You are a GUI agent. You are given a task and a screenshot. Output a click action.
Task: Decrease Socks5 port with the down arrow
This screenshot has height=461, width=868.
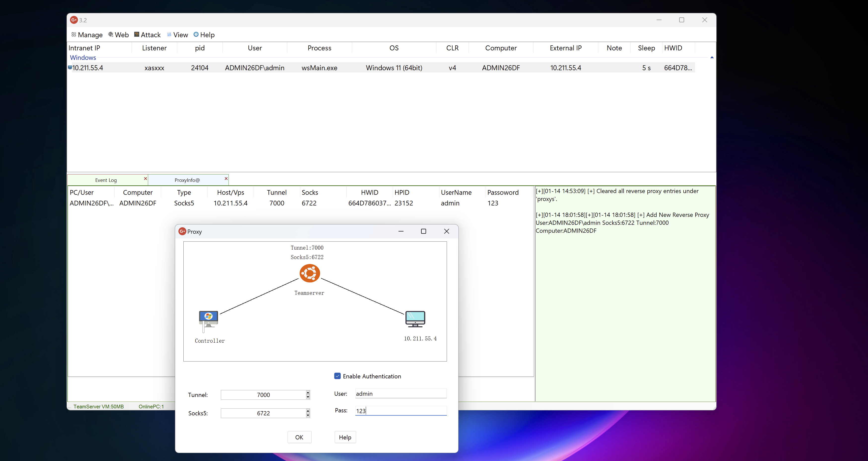pos(308,416)
